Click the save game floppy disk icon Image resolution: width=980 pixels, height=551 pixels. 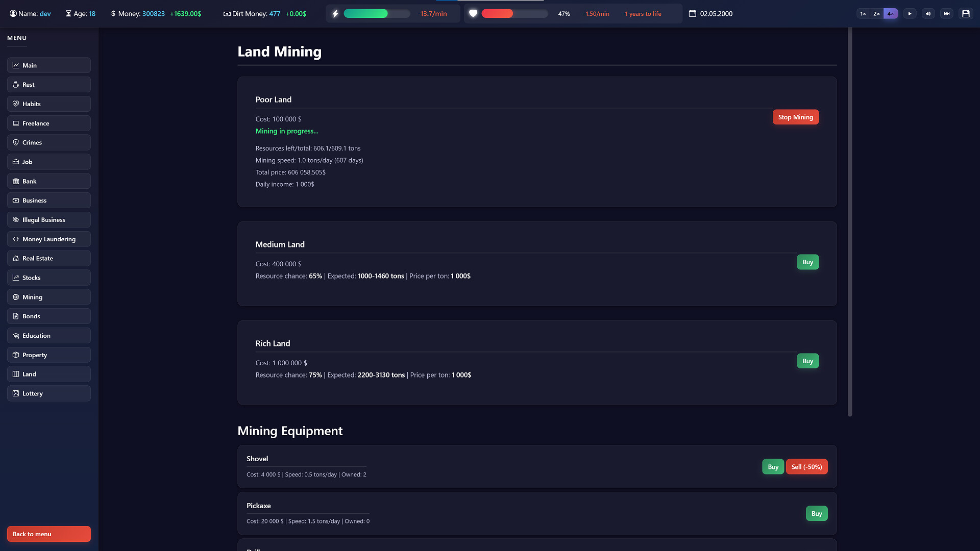[x=965, y=13]
